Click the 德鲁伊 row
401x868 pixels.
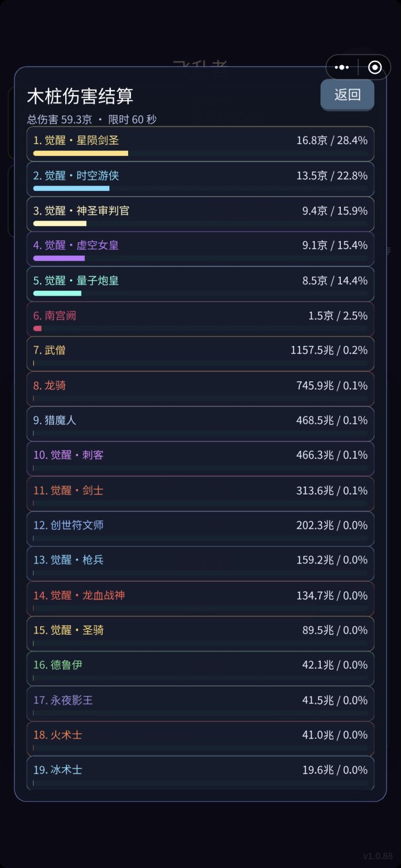pos(200,669)
